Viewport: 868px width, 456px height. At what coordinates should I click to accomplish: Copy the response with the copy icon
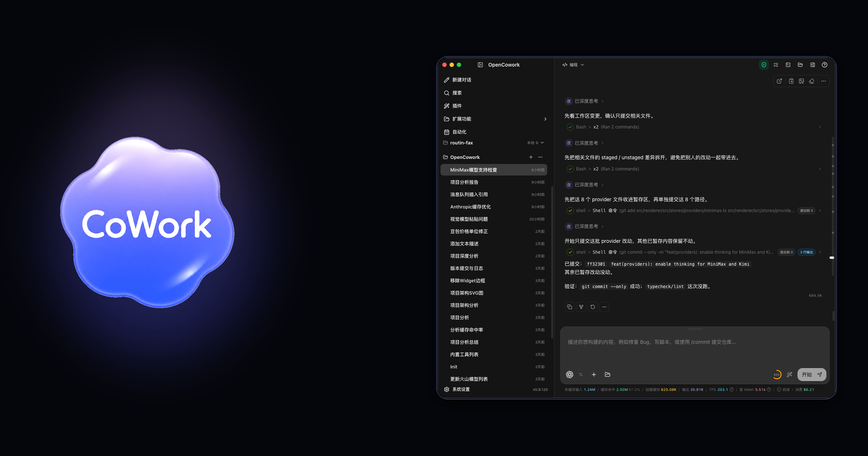coord(570,307)
